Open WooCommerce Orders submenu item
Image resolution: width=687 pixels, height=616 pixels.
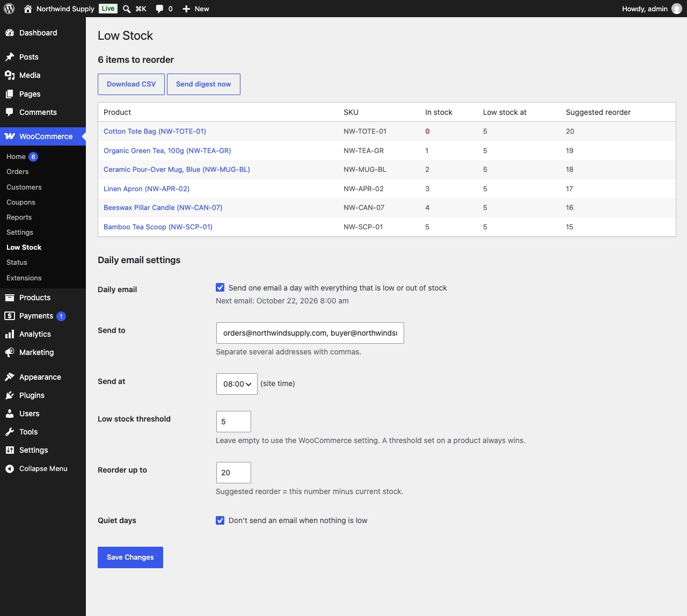(18, 172)
